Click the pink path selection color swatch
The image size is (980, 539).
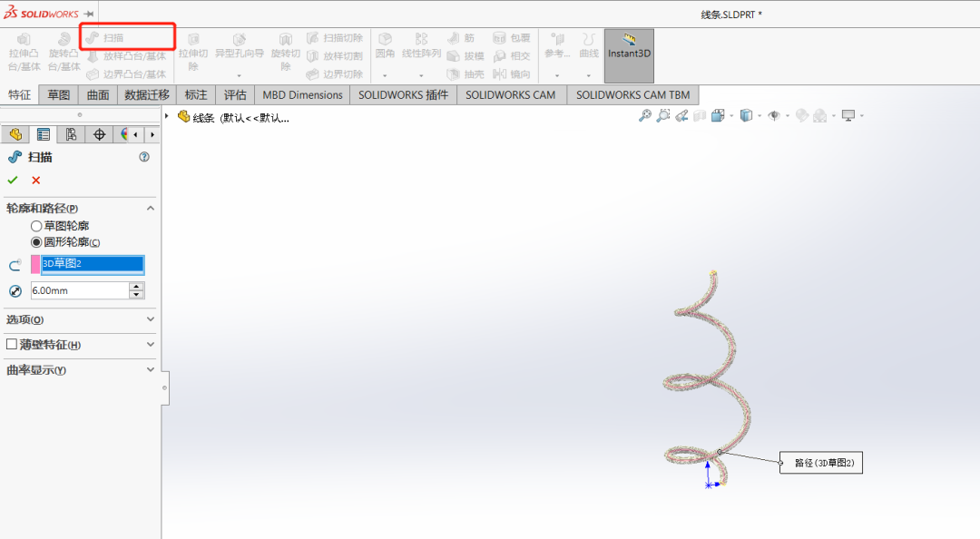coord(35,264)
